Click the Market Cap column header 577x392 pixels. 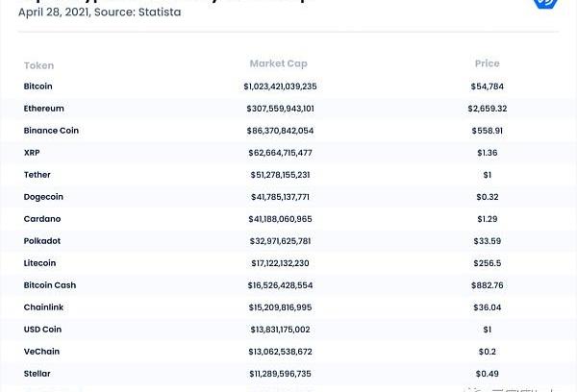[279, 64]
